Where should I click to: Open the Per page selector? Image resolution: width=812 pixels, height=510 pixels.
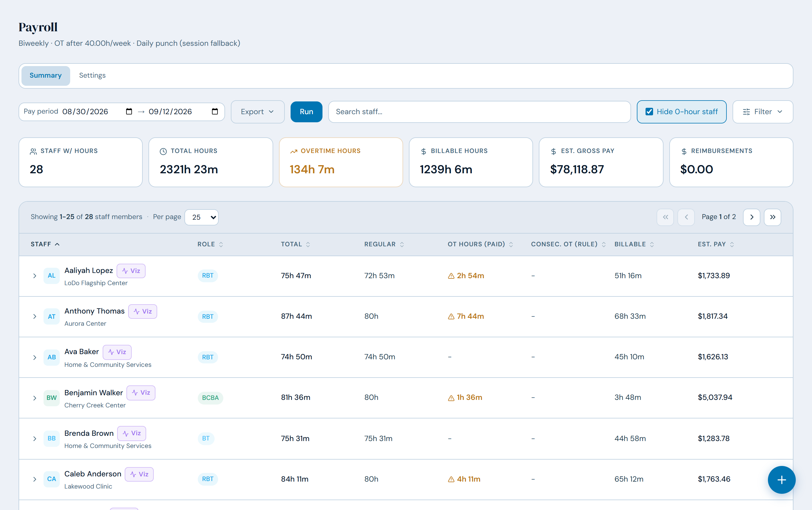click(202, 217)
